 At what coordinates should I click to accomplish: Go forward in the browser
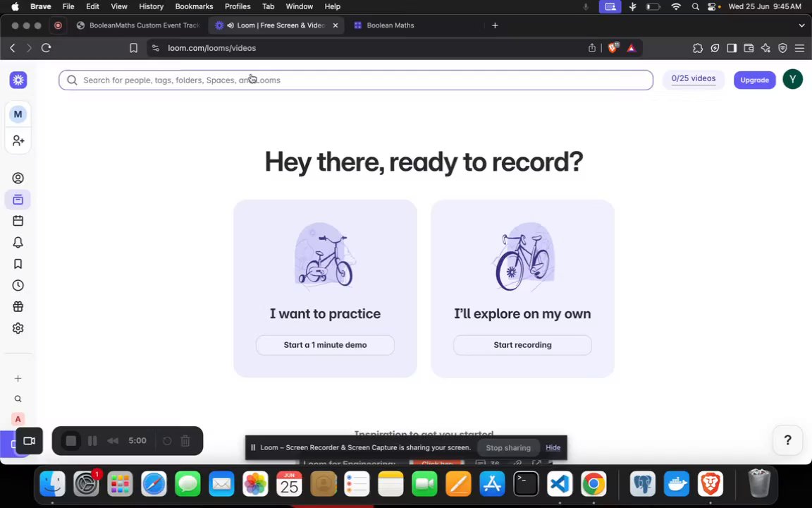pyautogui.click(x=29, y=48)
